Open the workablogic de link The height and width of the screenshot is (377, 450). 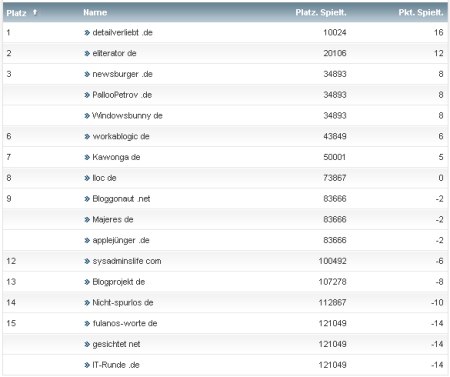pyautogui.click(x=121, y=136)
